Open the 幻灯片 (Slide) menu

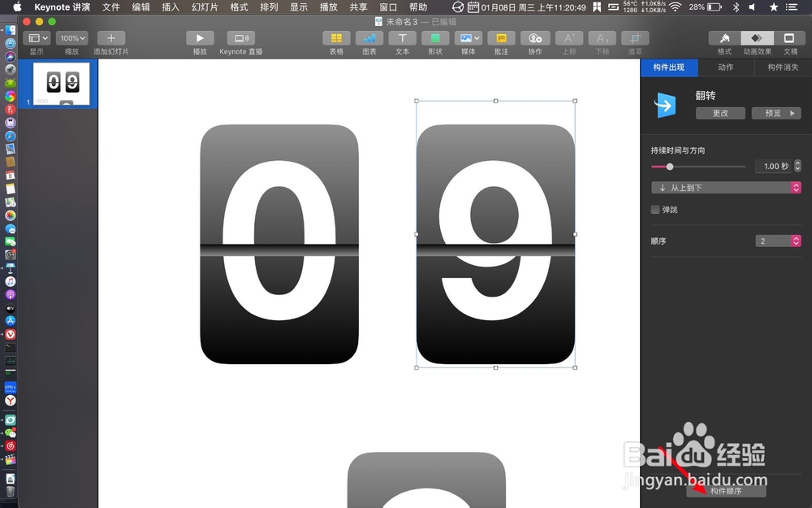click(x=205, y=7)
